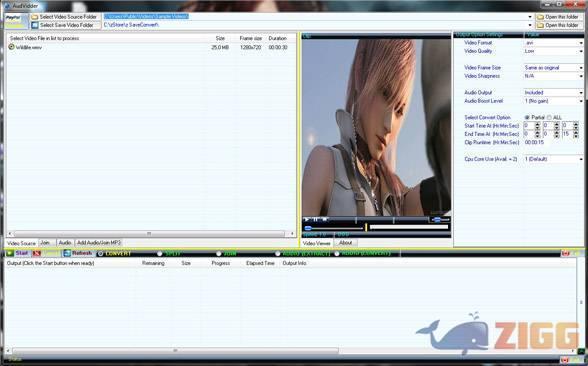Open the About tab
588x366 pixels.
pyautogui.click(x=345, y=243)
